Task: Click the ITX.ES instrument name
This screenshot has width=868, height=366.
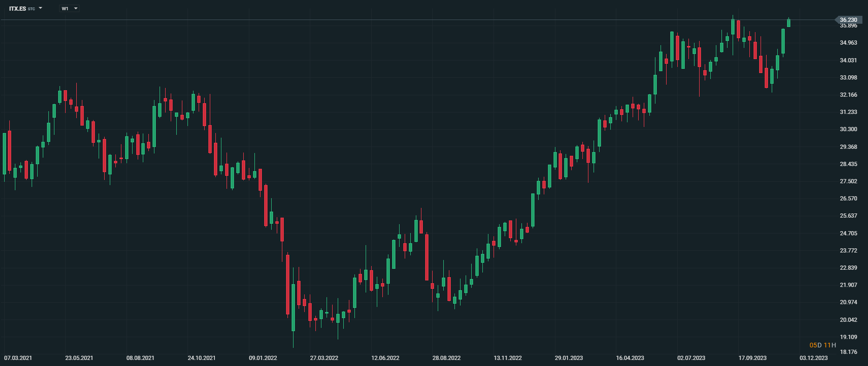Action: [x=17, y=8]
